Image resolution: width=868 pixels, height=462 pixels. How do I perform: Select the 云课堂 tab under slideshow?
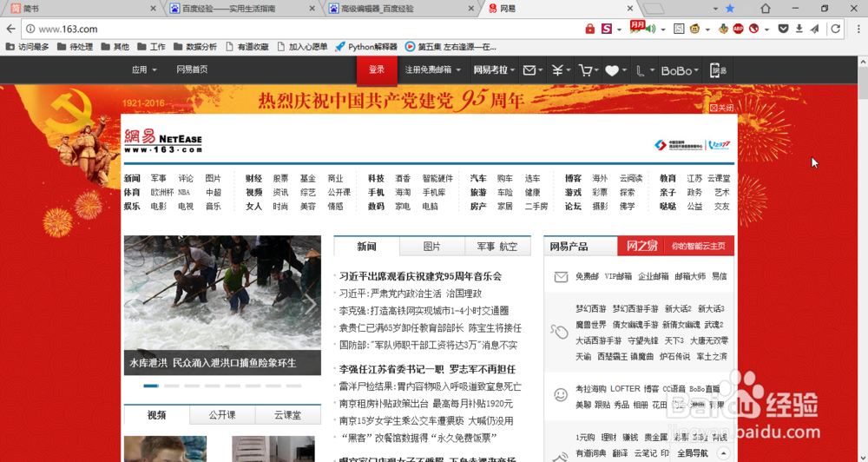(288, 414)
